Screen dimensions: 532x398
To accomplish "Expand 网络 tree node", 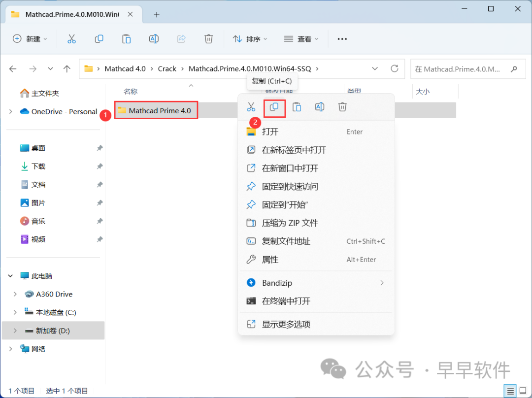I will 10,349.
